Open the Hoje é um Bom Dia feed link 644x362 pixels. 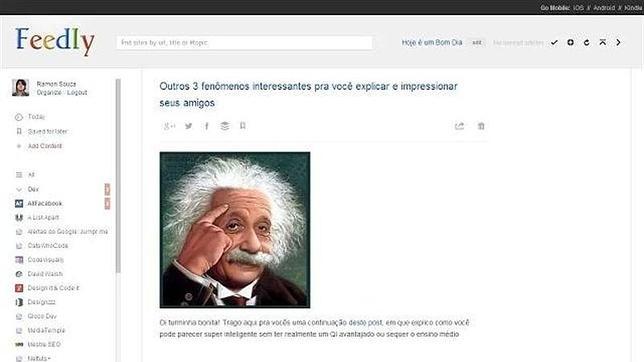tap(432, 42)
